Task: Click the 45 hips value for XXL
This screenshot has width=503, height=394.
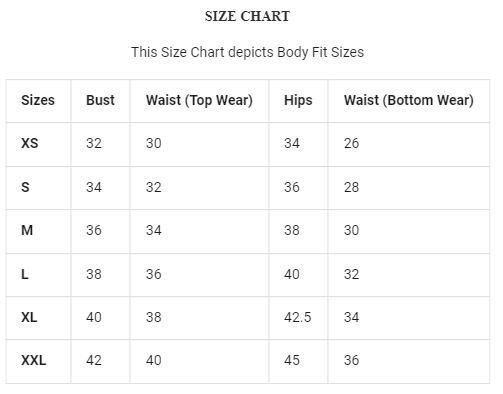Action: point(292,360)
